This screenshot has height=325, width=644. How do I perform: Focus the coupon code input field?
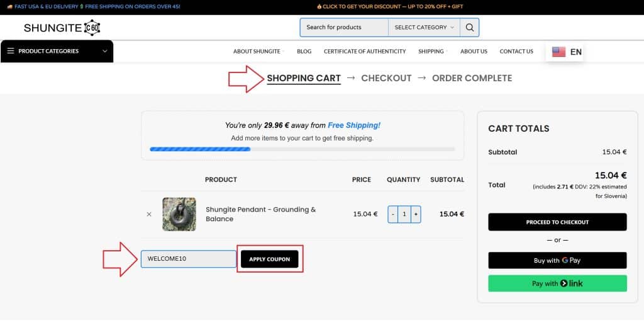[189, 259]
